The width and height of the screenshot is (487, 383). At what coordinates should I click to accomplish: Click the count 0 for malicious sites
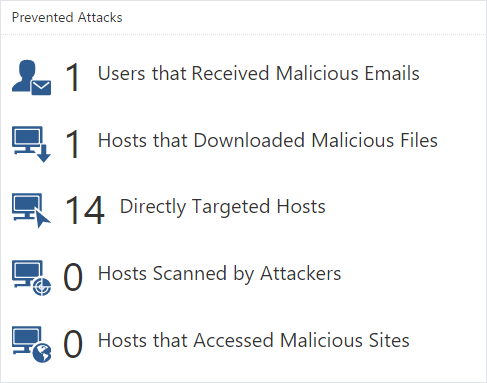click(x=73, y=344)
